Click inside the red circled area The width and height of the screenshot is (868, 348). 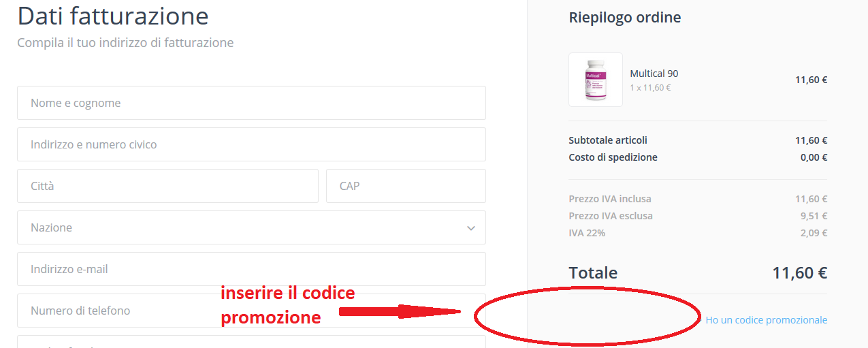click(x=587, y=315)
